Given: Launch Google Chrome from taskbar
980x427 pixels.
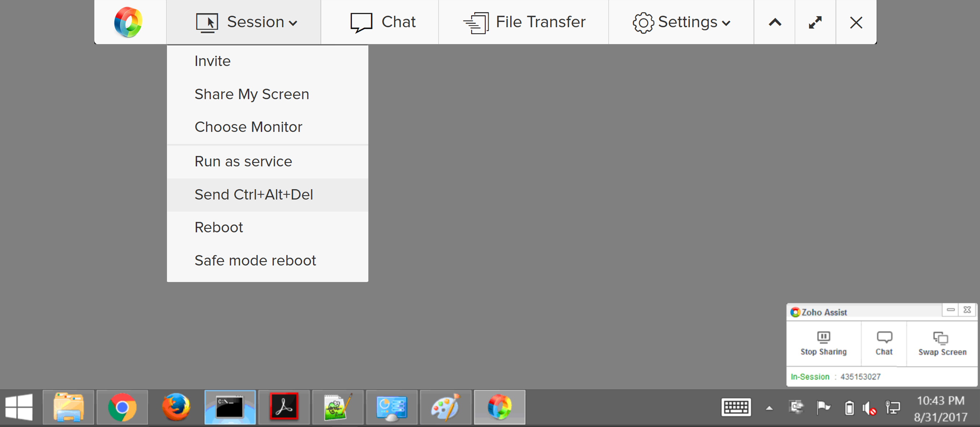Looking at the screenshot, I should pos(122,407).
